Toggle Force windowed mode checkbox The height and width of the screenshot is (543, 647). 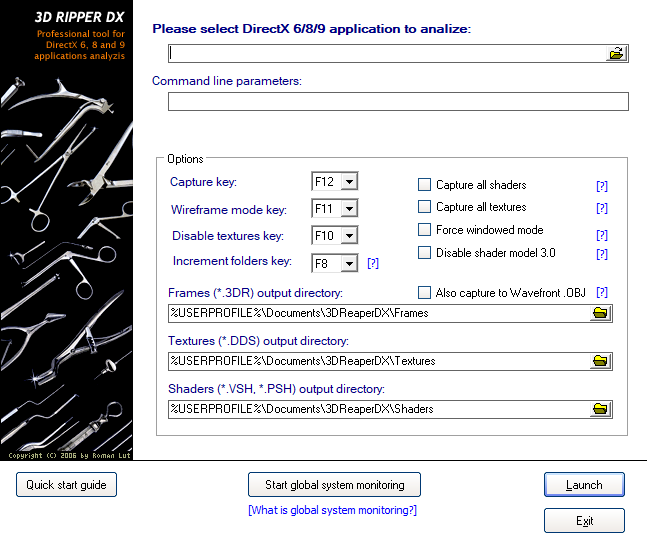point(424,230)
